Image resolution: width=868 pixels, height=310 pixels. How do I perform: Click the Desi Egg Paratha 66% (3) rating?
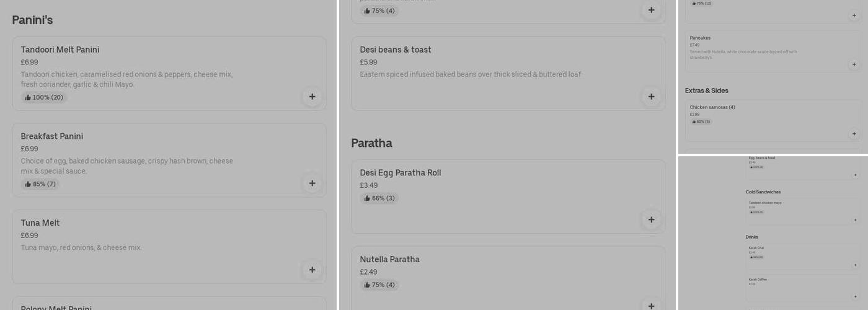pos(379,198)
